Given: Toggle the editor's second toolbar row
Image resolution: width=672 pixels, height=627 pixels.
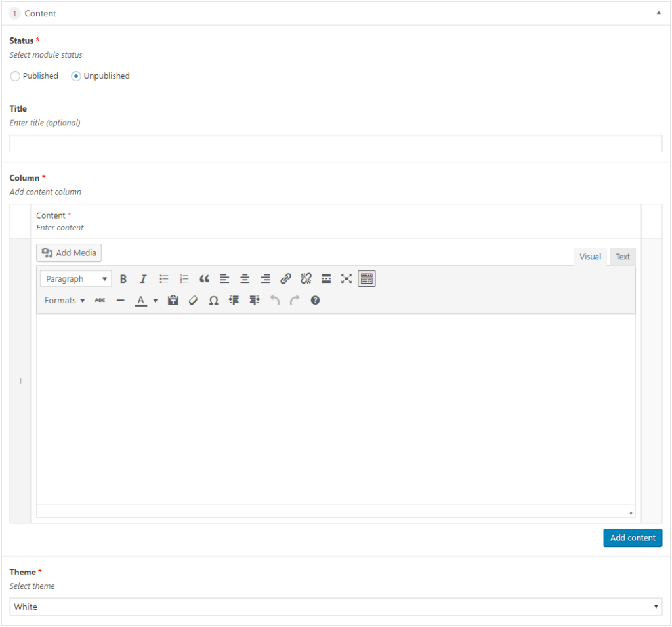Looking at the screenshot, I should click(x=367, y=279).
